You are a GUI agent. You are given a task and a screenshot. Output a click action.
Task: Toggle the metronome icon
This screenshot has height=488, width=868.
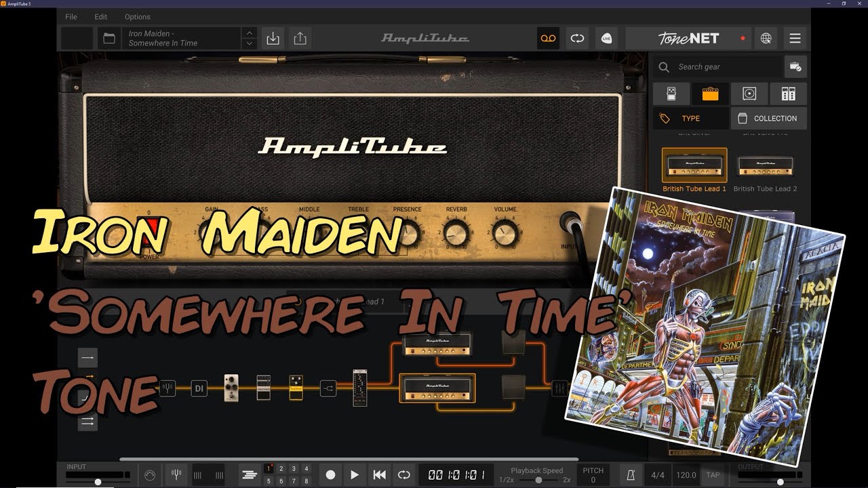631,475
